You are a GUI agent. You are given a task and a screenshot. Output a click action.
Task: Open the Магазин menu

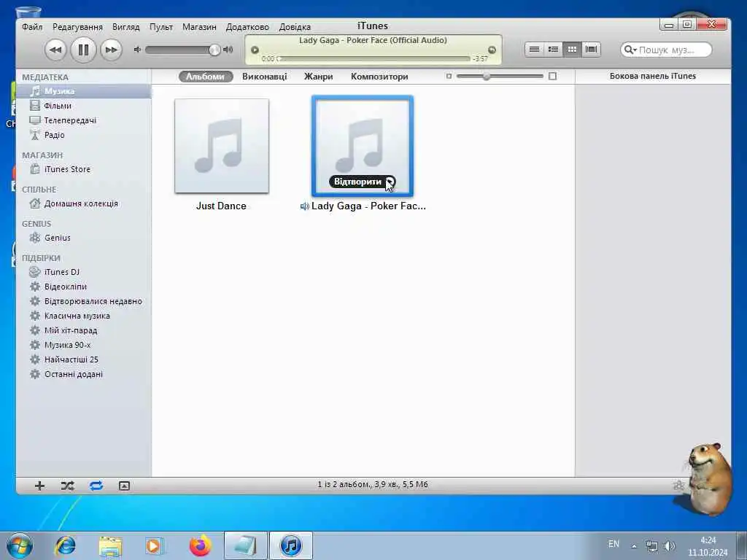199,27
